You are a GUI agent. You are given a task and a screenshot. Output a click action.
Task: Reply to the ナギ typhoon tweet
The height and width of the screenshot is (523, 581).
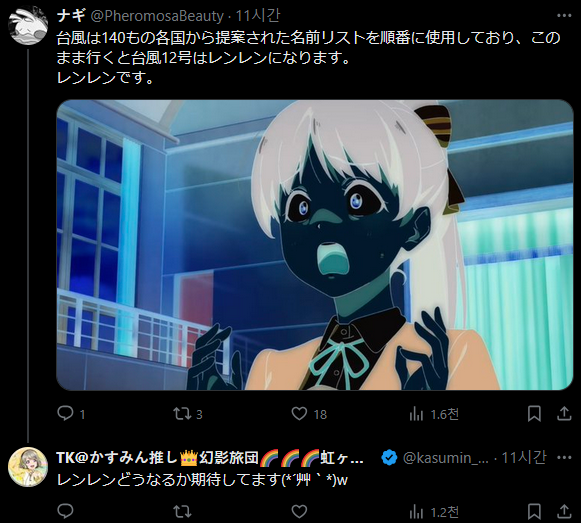coord(66,414)
